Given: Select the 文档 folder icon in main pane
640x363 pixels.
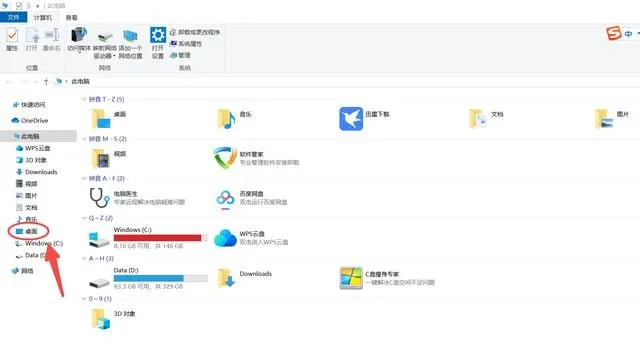Looking at the screenshot, I should click(x=478, y=119).
